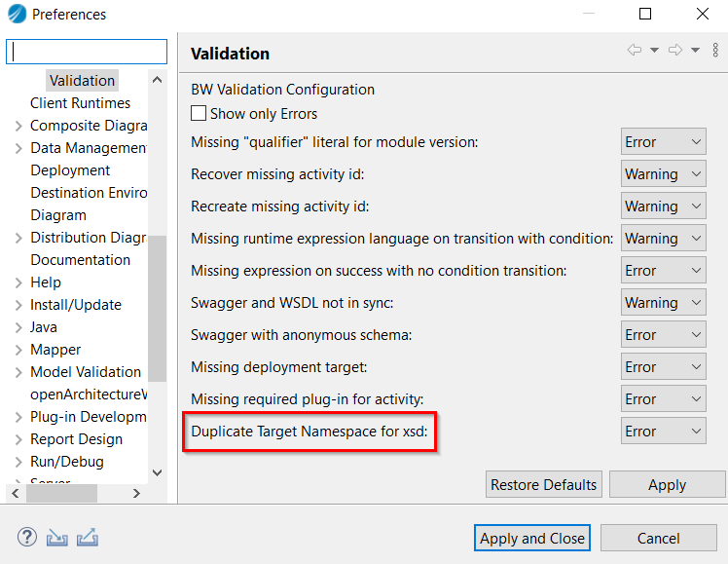Image resolution: width=728 pixels, height=564 pixels.
Task: Expand the Java tree node
Action: pos(18,327)
